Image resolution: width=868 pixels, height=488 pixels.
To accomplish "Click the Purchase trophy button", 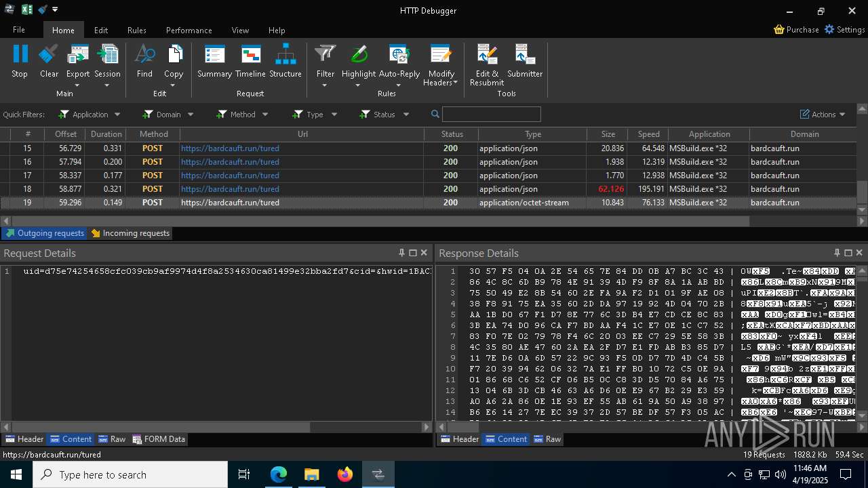I will [x=796, y=29].
